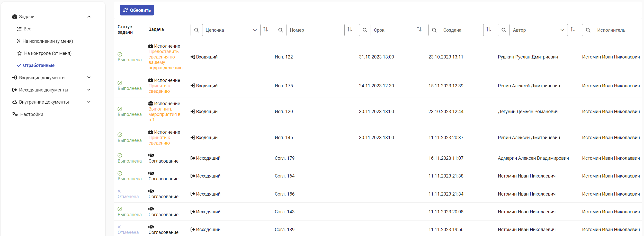Click the search icon beside Автор filter
Screen dimensions: 644x236
pyautogui.click(x=504, y=30)
